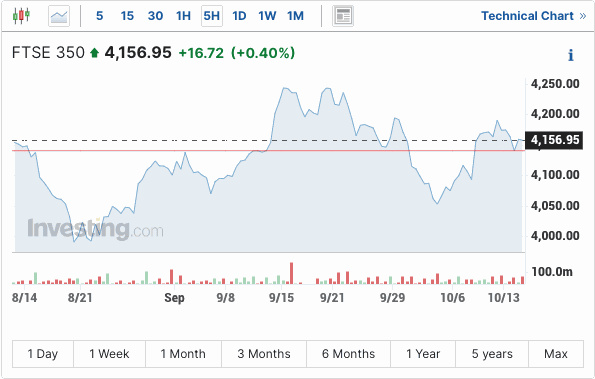Viewport: 595px width, 379px height.
Task: Select the 1M interval
Action: pyautogui.click(x=295, y=16)
